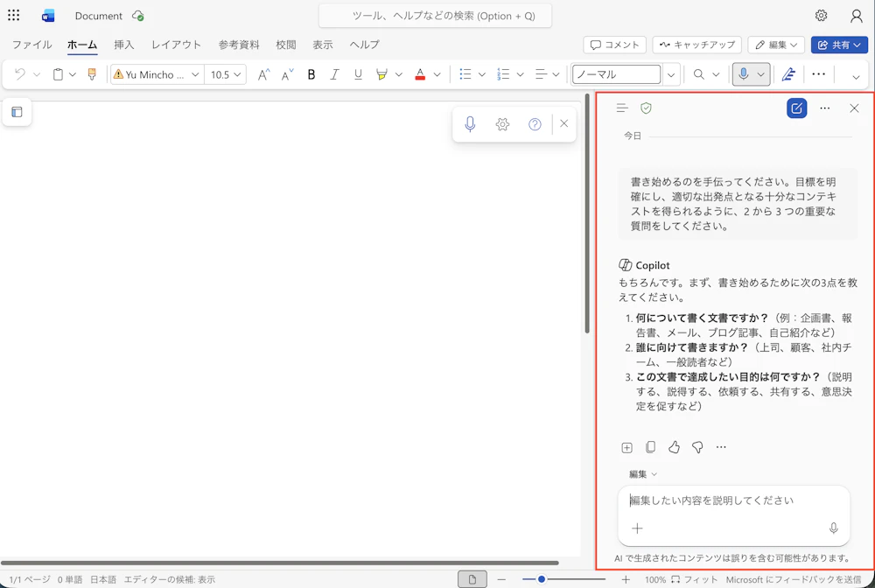Viewport: 875px width, 588px height.
Task: Click the Word app icon
Action: pos(48,16)
